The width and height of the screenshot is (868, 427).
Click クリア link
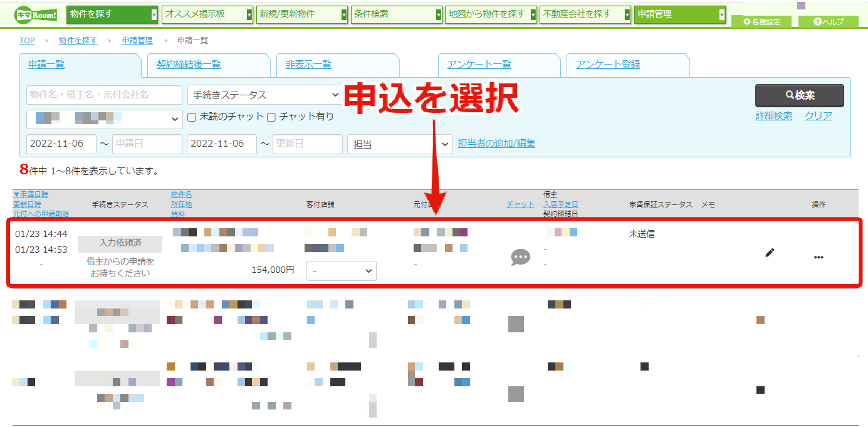coord(818,116)
